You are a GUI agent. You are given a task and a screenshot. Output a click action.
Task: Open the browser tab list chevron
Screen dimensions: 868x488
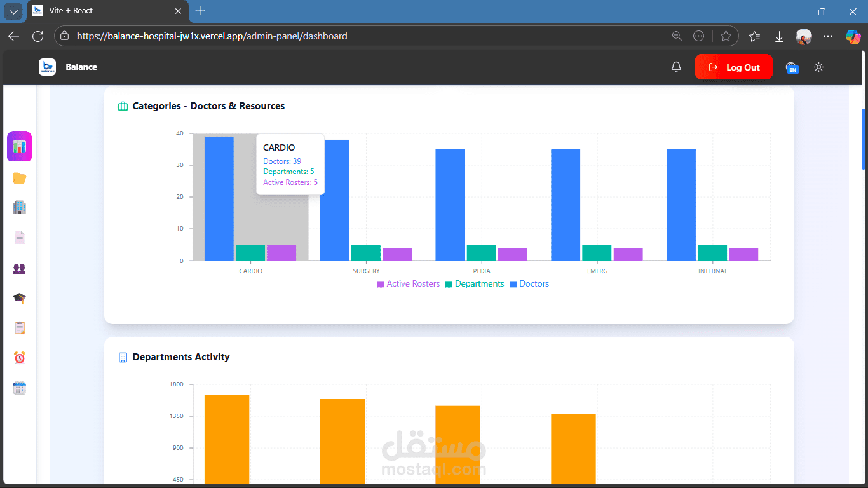point(14,11)
